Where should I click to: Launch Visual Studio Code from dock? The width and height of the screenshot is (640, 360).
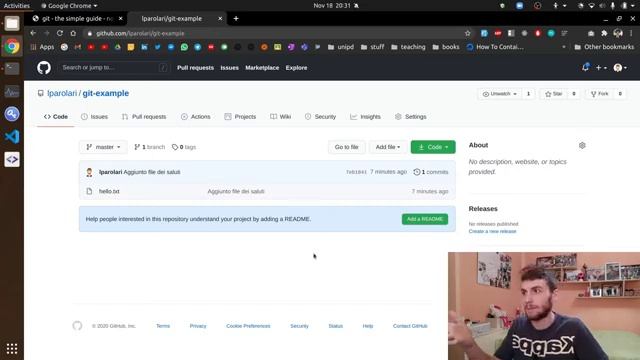12,136
